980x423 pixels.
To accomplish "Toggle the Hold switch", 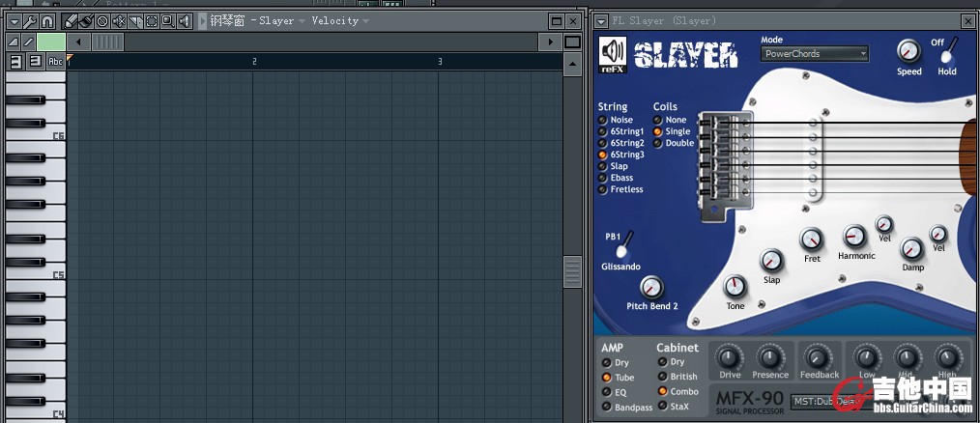I will [948, 52].
